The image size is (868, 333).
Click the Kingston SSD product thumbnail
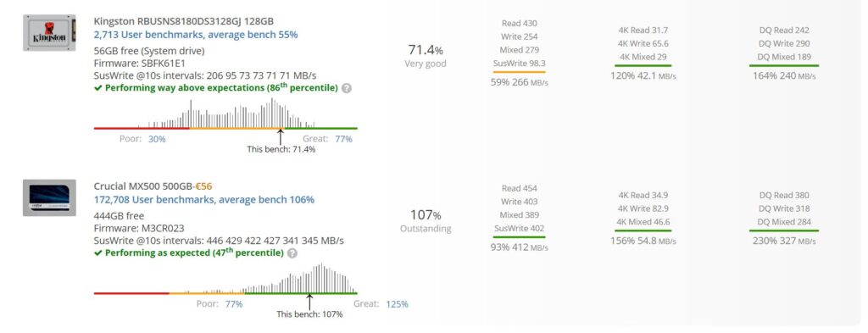tap(49, 33)
